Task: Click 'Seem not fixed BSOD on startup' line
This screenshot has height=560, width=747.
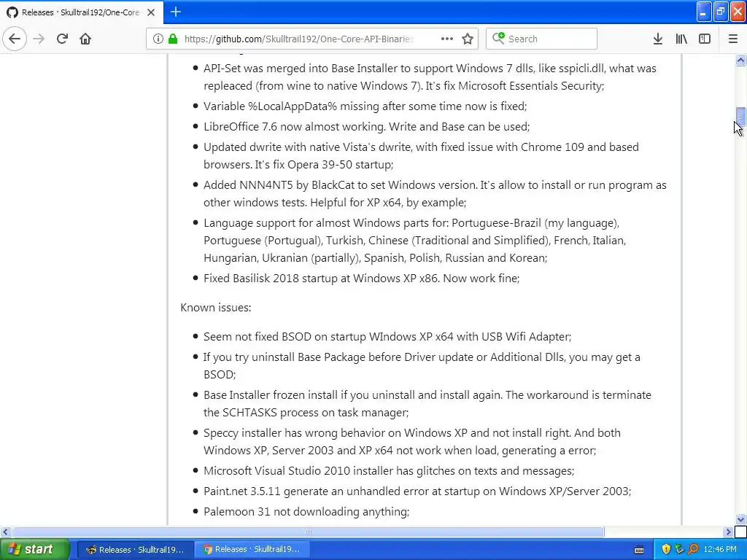Action: tap(387, 337)
